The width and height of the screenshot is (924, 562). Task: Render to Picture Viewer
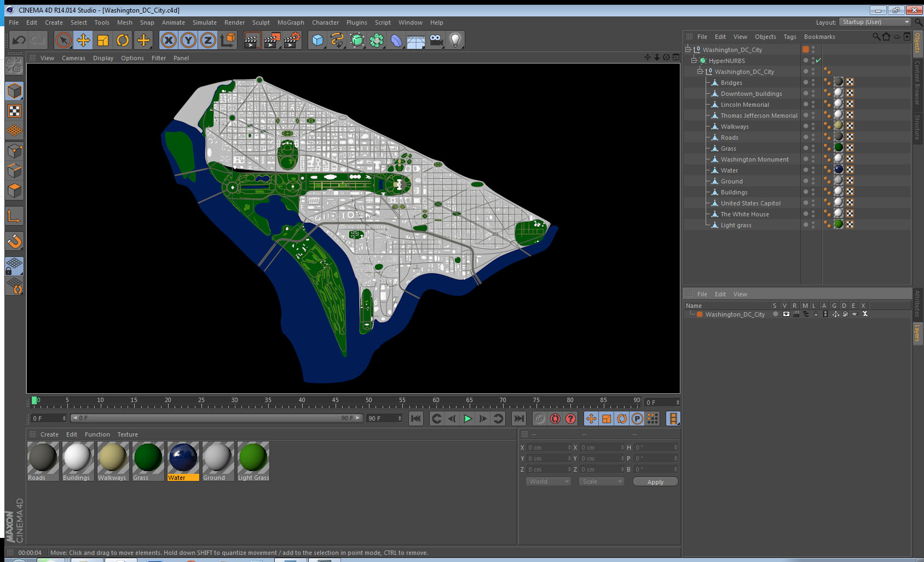tap(272, 40)
